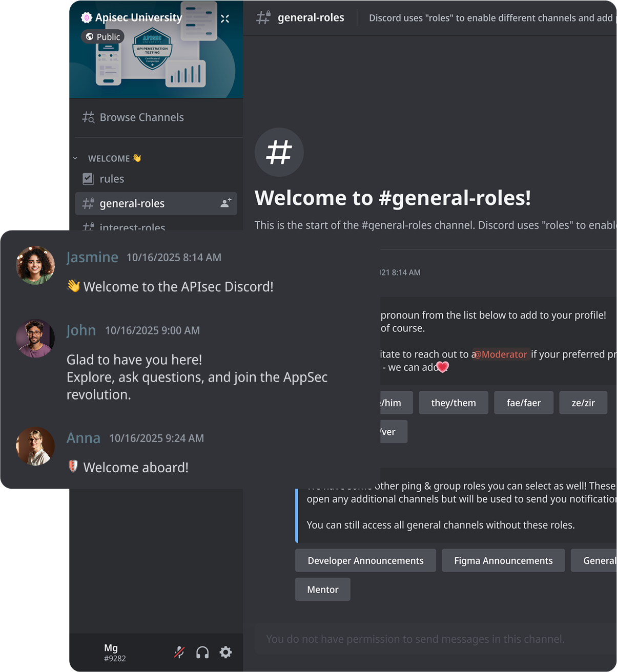The height and width of the screenshot is (672, 617).
Task: Click John's avatar
Action: click(35, 339)
